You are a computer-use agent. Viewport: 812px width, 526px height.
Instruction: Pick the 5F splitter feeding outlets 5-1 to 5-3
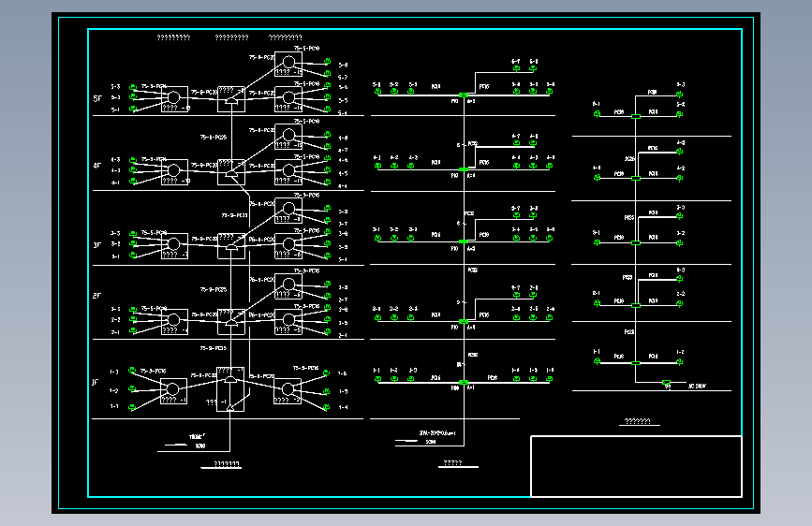click(174, 99)
